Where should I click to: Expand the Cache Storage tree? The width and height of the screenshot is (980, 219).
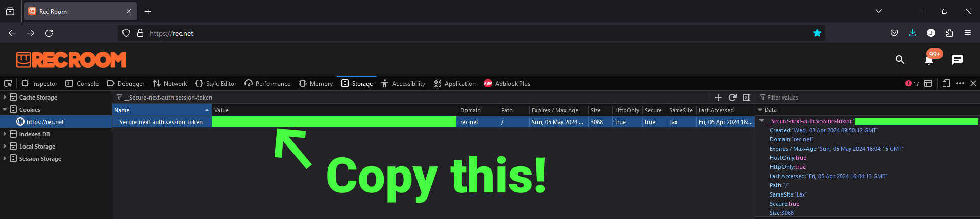click(x=5, y=97)
